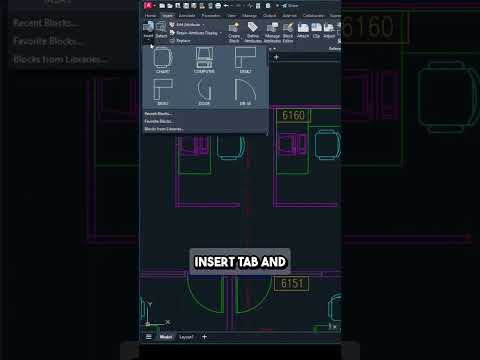Click the room number label 6151
This screenshot has width=480, height=360.
coord(292,283)
